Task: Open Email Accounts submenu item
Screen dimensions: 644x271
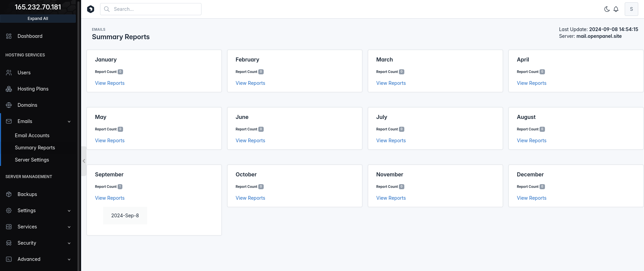Action: [x=32, y=135]
